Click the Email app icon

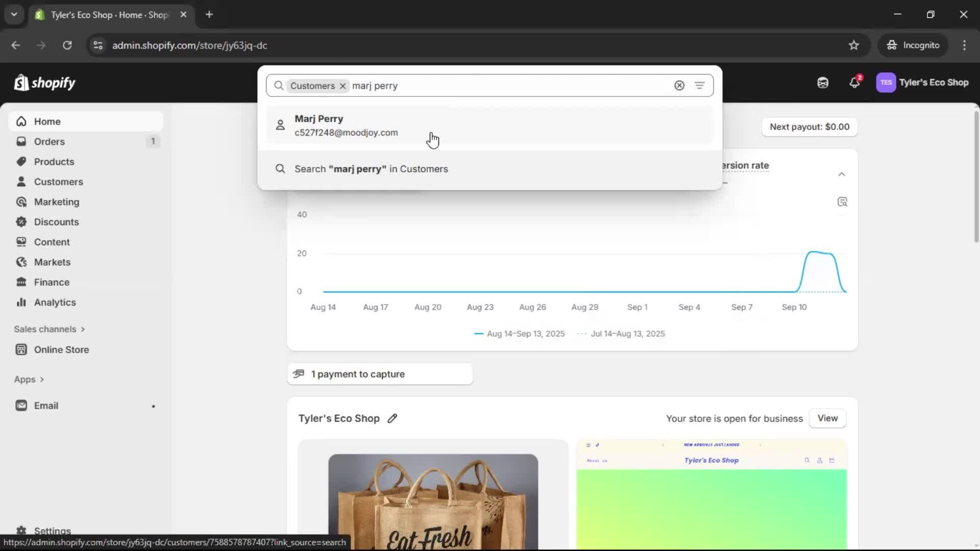pyautogui.click(x=21, y=406)
